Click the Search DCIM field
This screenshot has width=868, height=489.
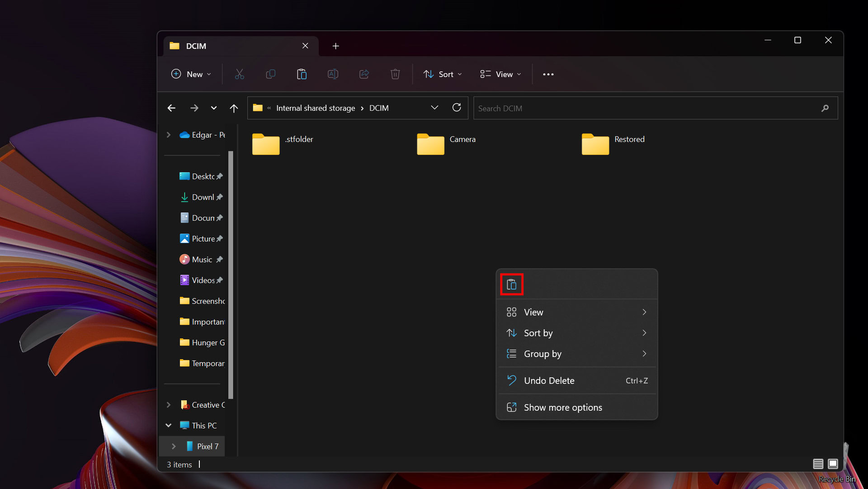646,108
